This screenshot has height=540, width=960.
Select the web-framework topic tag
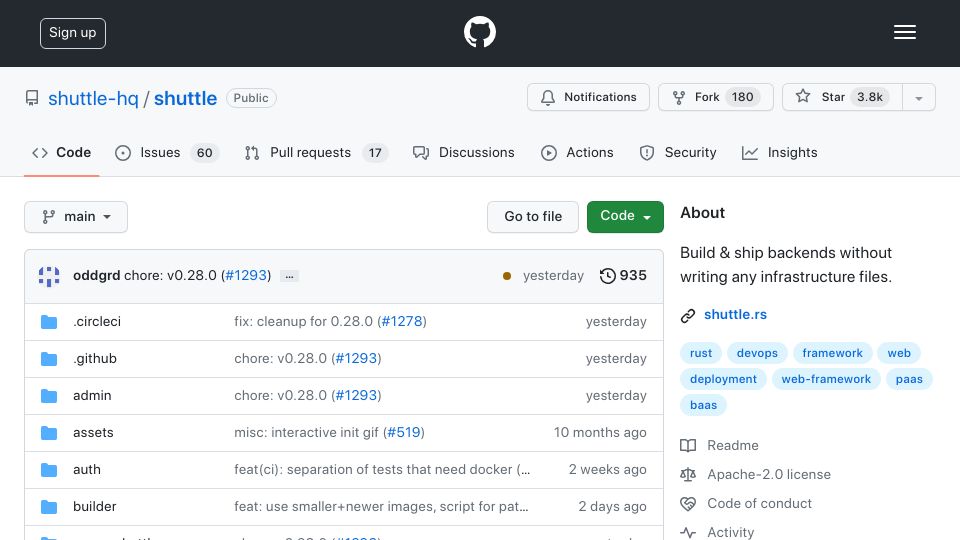[x=826, y=379]
